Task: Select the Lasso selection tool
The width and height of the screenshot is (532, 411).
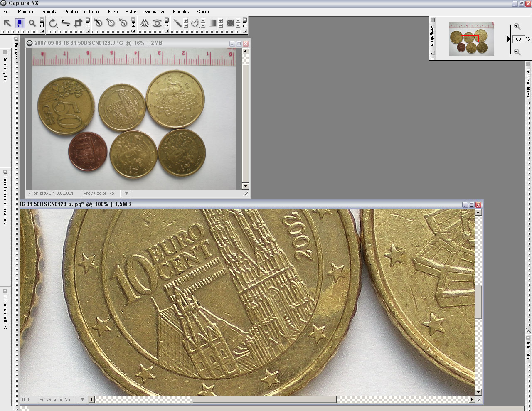Action: [x=195, y=23]
